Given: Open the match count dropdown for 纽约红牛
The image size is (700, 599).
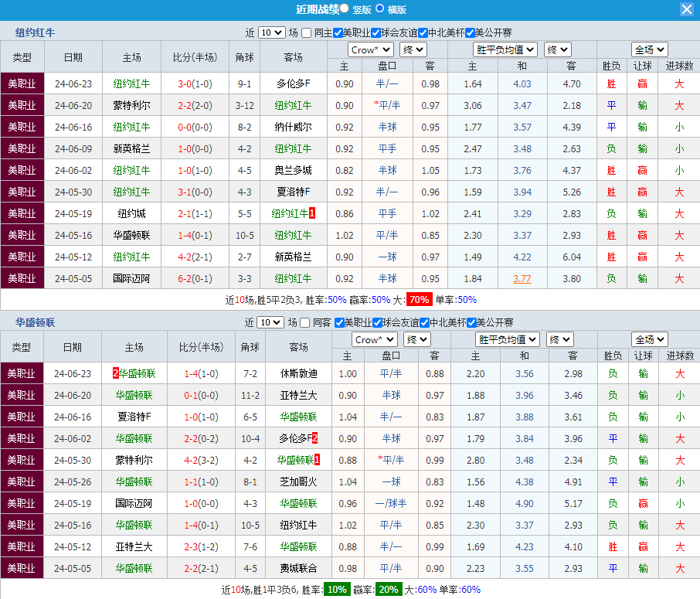Looking at the screenshot, I should click(x=271, y=33).
